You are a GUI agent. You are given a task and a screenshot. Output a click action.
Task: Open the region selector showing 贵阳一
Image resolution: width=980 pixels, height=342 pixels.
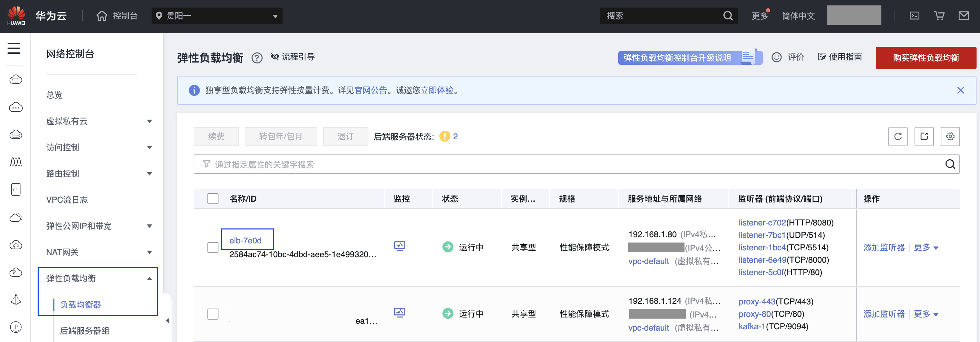pos(217,16)
